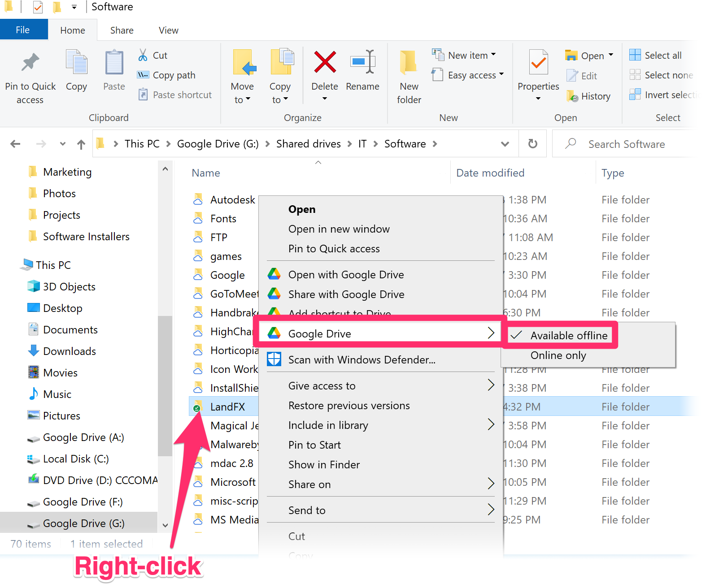Select the Fonts folder
Image resolution: width=706 pixels, height=588 pixels.
[x=215, y=219]
